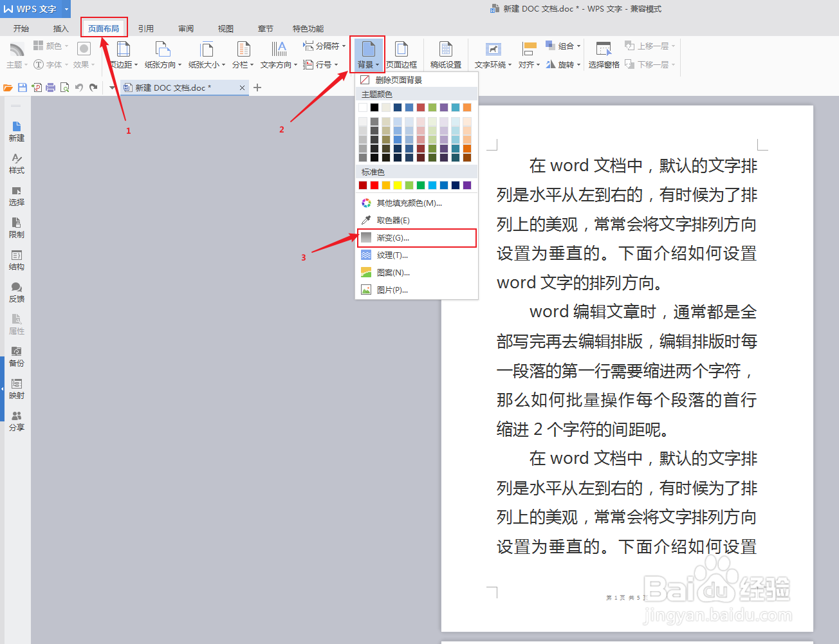The image size is (839, 644).
Task: Open the WPS 文字 application menu arrow
Action: pyautogui.click(x=66, y=9)
